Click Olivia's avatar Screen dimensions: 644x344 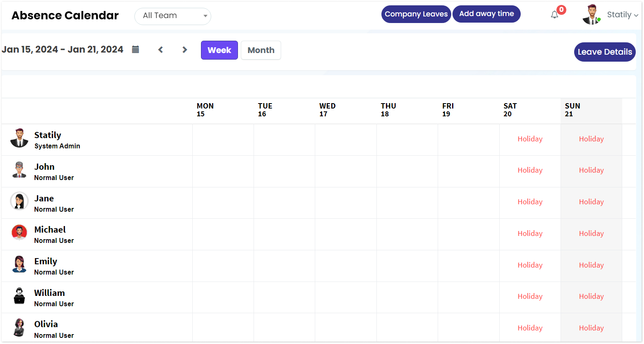(x=19, y=327)
